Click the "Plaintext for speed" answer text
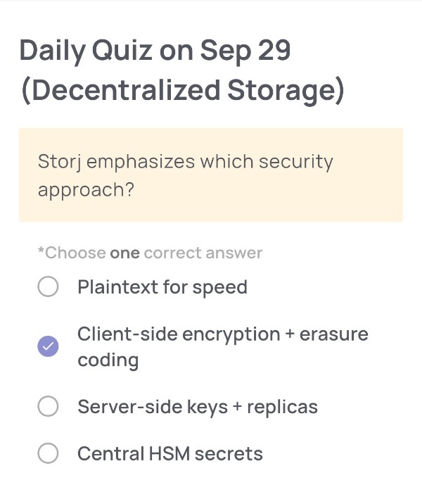 coord(162,287)
